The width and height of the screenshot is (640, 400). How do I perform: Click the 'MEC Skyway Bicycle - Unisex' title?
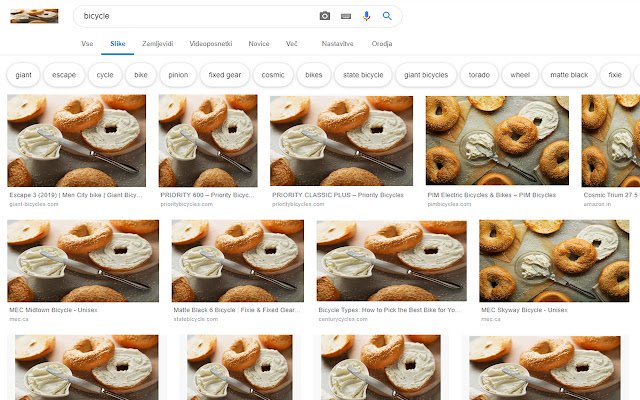pos(524,310)
